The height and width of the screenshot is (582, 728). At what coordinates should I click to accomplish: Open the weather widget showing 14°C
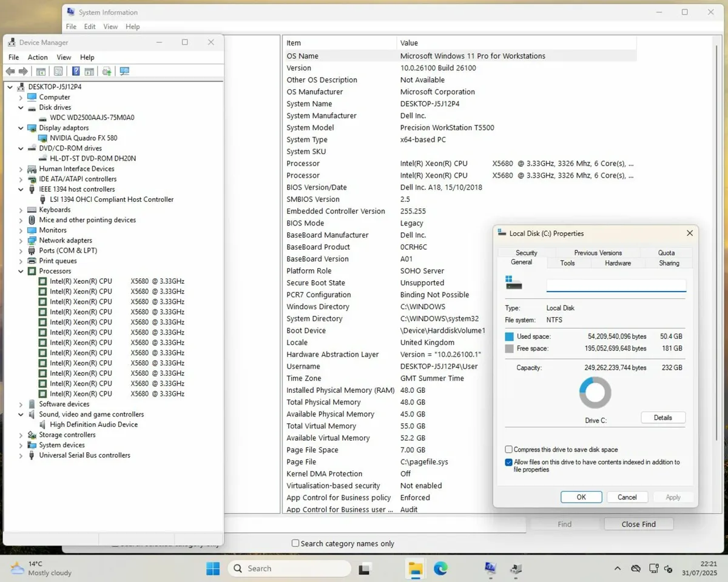[x=41, y=568]
